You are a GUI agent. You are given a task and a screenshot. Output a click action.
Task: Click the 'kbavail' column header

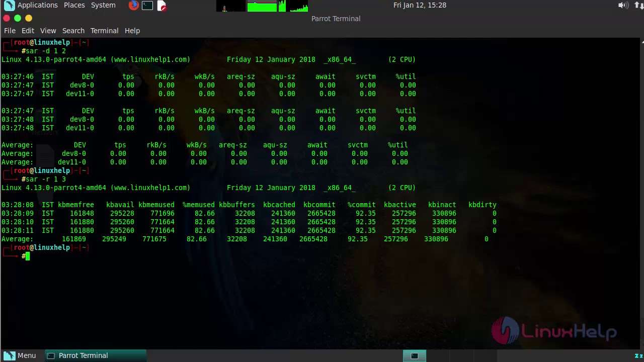[120, 205]
